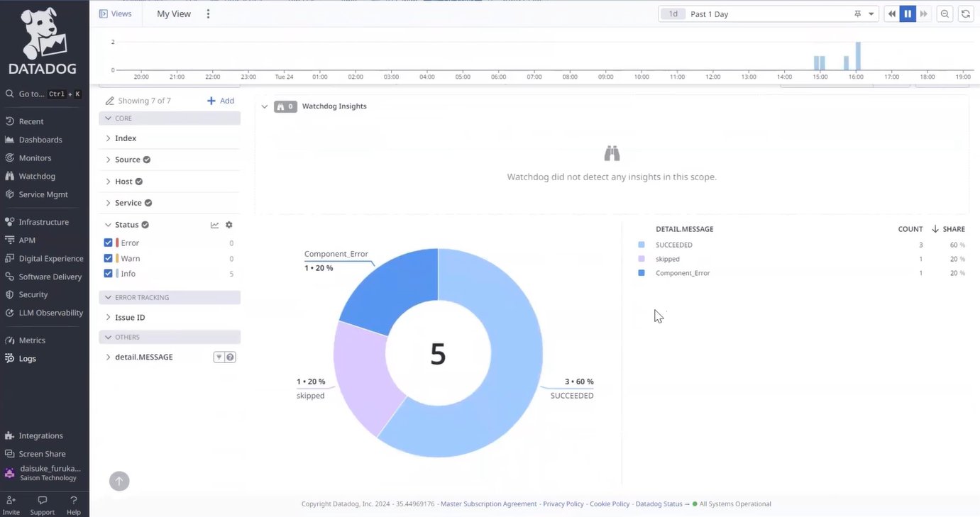This screenshot has height=517, width=980.
Task: Click the APM sidebar icon
Action: tap(9, 240)
